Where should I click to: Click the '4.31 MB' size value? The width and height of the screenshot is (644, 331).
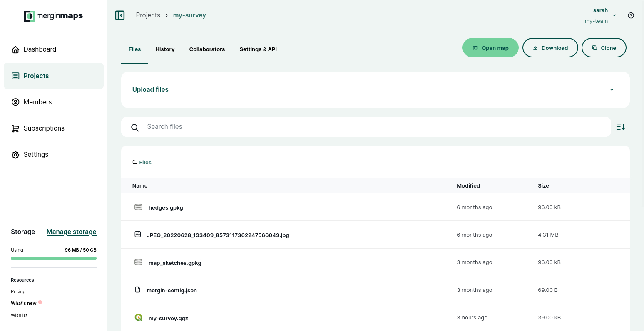click(548, 235)
